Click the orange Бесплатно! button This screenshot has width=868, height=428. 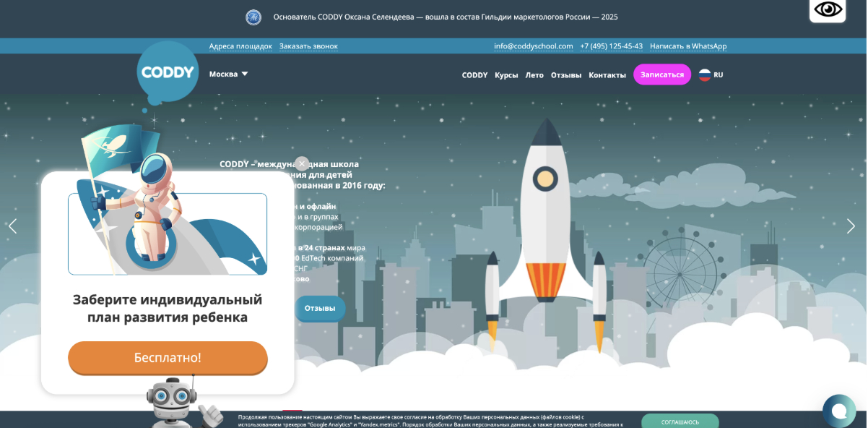168,358
